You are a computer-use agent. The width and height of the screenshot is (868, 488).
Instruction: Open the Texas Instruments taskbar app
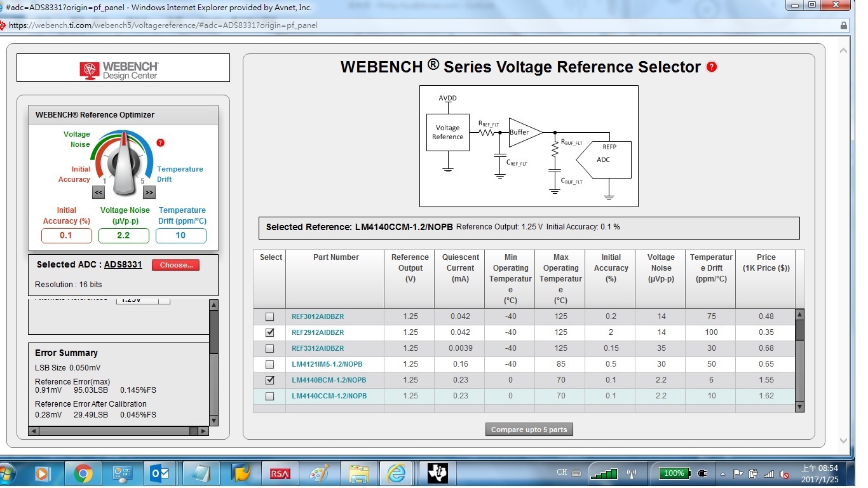(437, 473)
